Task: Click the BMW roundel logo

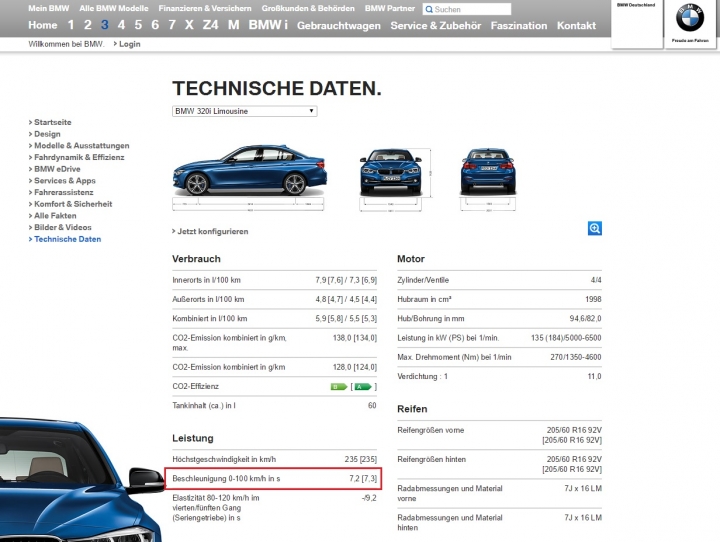Action: [690, 18]
